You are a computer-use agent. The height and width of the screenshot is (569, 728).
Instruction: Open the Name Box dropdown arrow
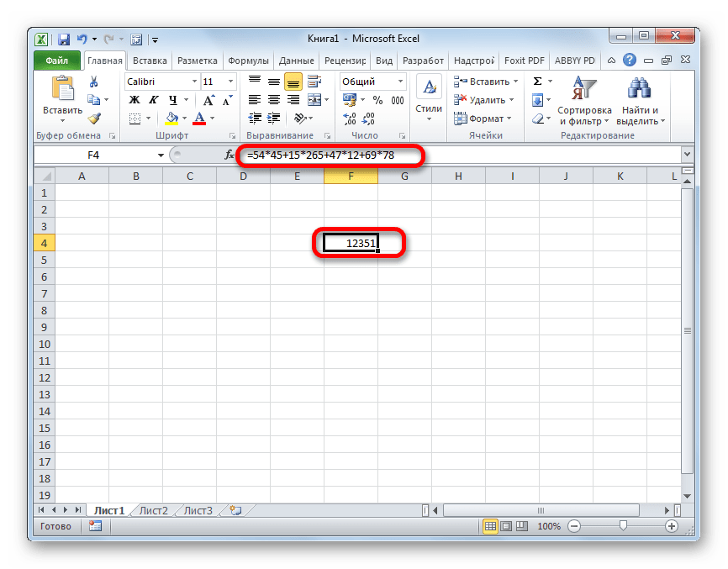coord(161,155)
